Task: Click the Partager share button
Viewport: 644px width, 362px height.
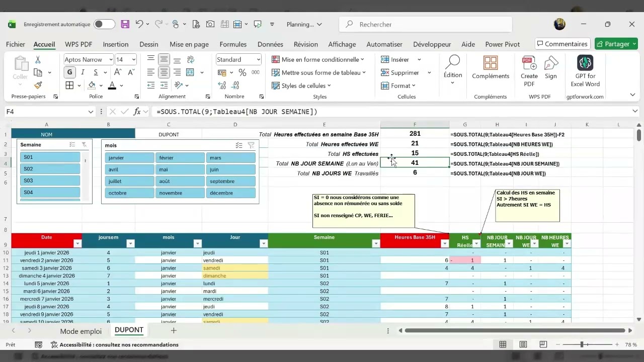Action: [616, 44]
